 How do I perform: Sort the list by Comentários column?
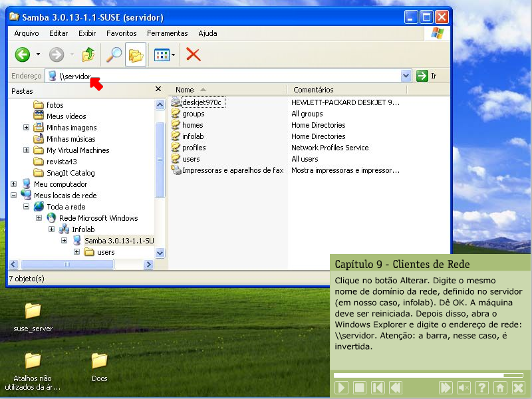pyautogui.click(x=313, y=90)
